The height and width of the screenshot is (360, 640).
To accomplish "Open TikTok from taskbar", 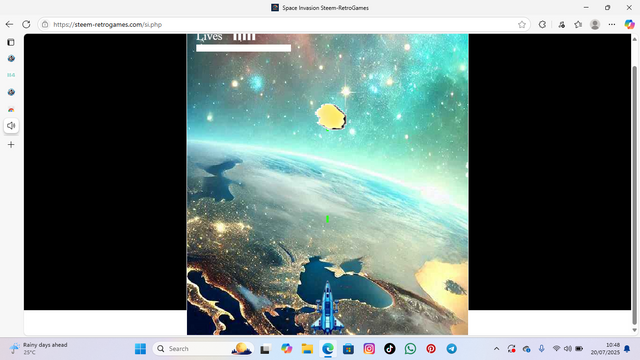I will pyautogui.click(x=389, y=349).
